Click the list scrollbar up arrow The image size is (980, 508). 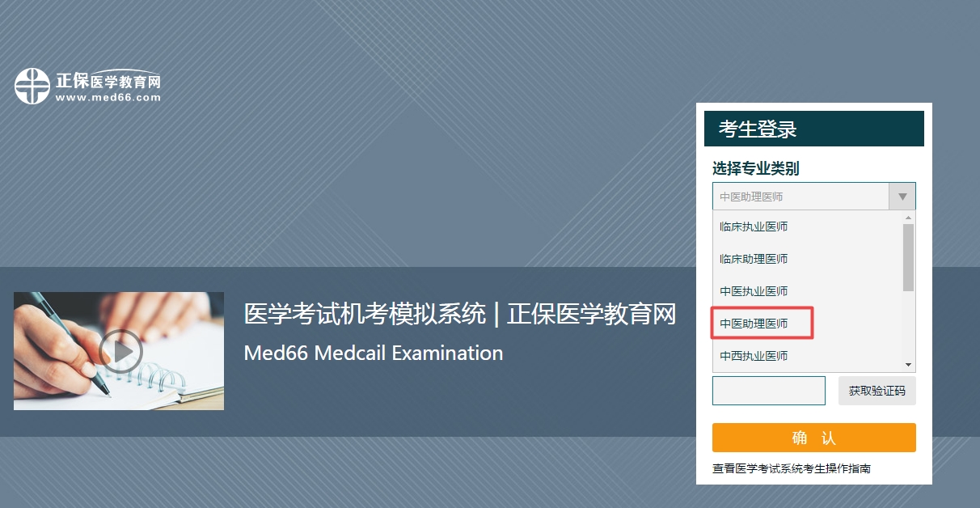pos(909,218)
